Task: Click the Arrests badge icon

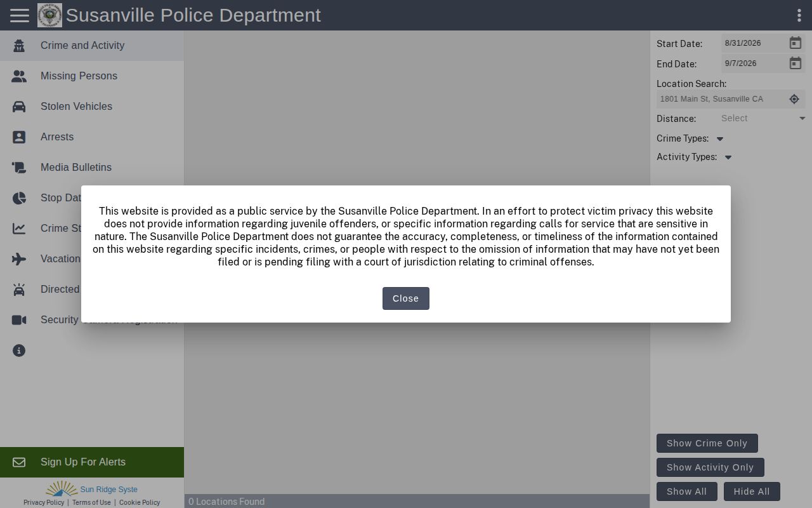Action: (19, 137)
